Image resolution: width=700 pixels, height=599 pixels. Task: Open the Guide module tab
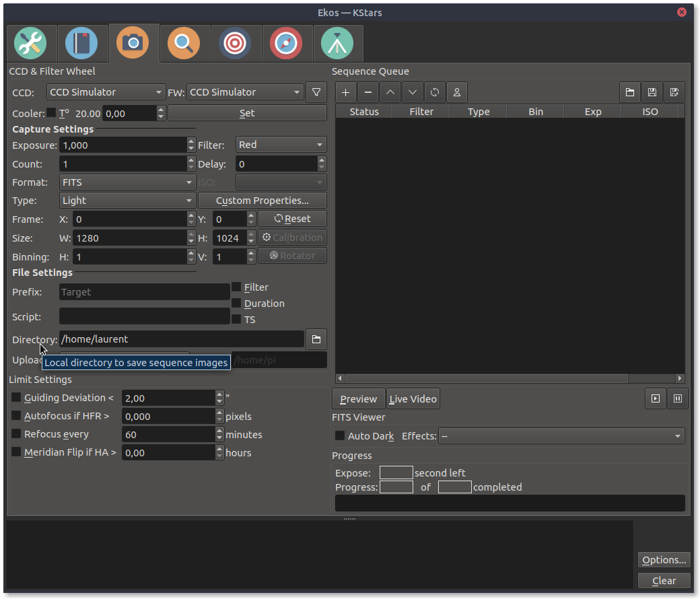coord(286,44)
